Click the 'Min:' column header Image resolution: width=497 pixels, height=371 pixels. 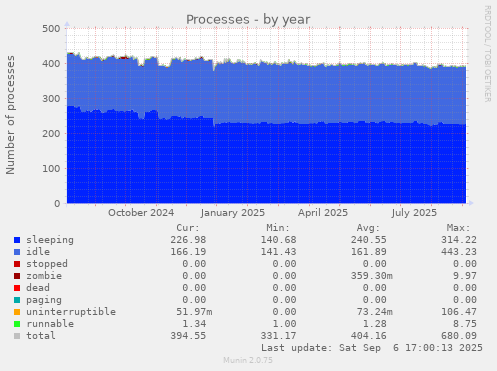[278, 228]
